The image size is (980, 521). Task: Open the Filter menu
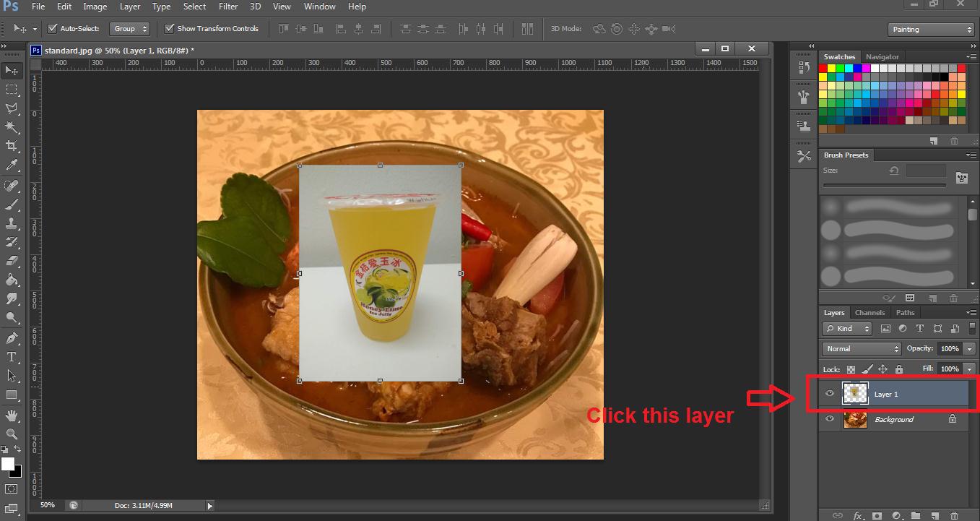[x=228, y=7]
